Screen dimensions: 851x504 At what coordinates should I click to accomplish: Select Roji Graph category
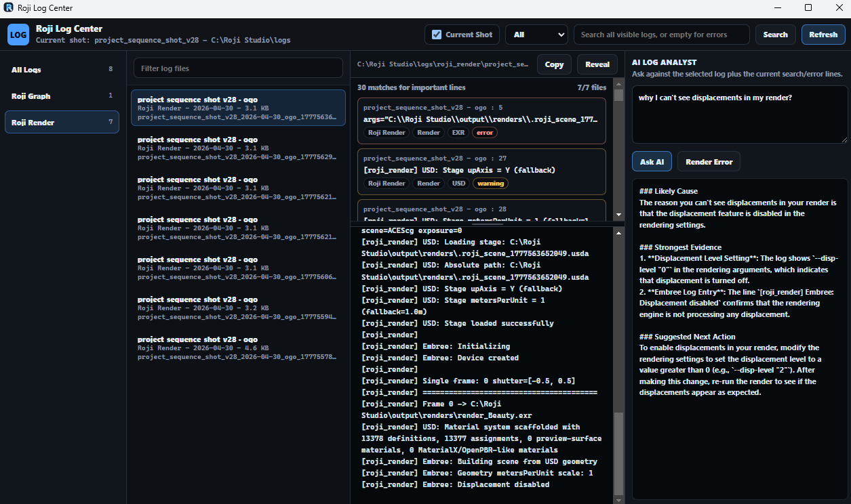[x=62, y=96]
